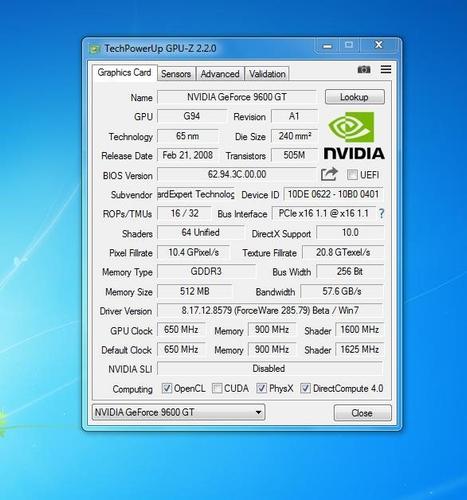The height and width of the screenshot is (500, 467).
Task: Select the Graphics Card tab
Action: pos(124,72)
